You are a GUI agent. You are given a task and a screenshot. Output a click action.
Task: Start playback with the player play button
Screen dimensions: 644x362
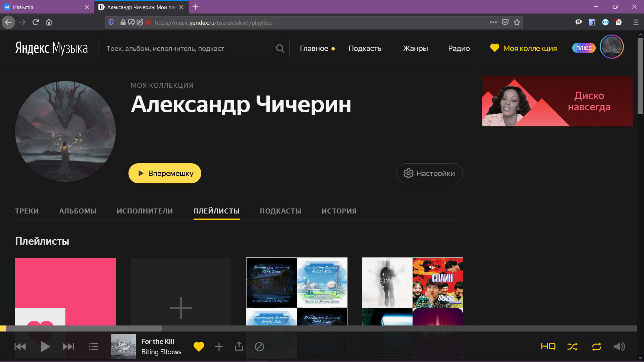pos(45,347)
